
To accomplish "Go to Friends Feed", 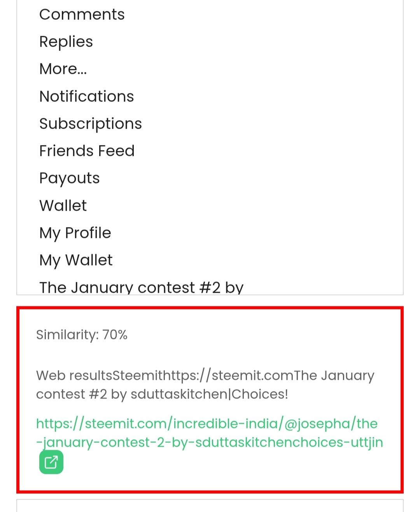I will (x=87, y=151).
